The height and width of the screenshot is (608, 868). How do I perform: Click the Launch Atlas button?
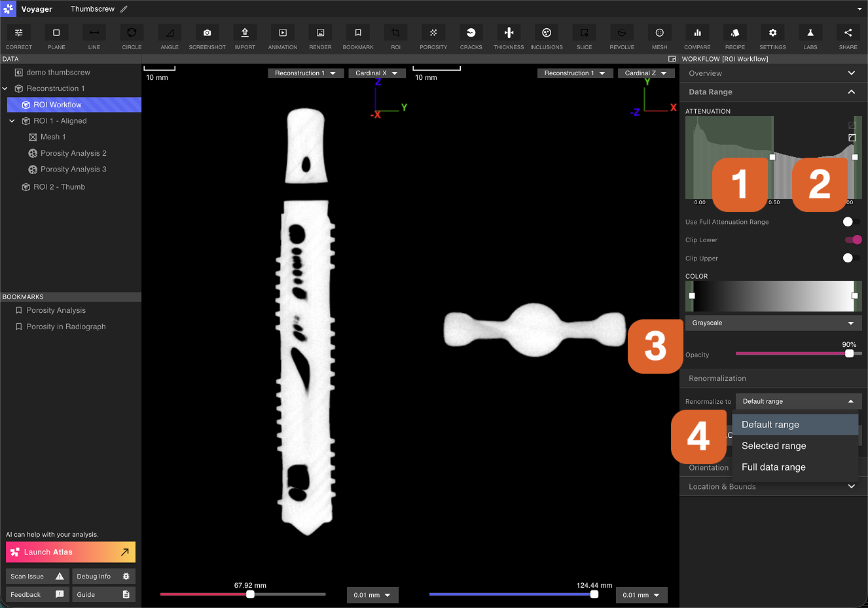[71, 552]
